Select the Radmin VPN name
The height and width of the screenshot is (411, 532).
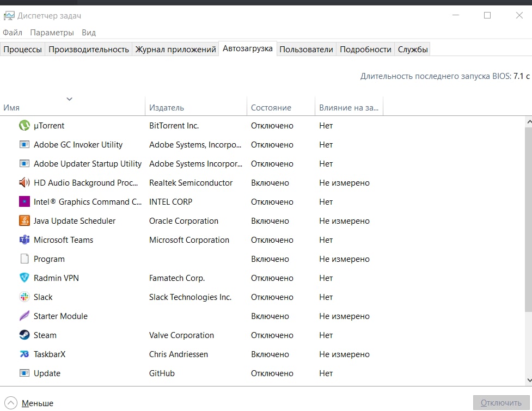[x=56, y=278]
